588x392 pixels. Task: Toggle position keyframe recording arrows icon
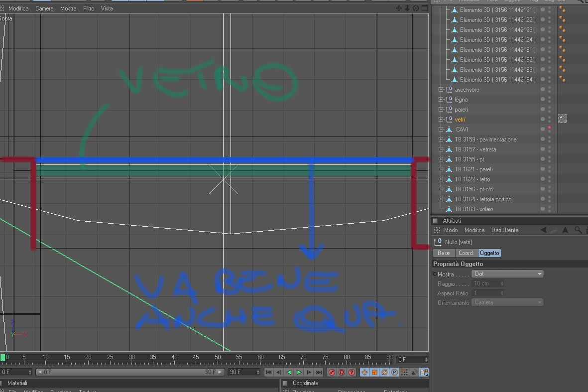tap(364, 372)
